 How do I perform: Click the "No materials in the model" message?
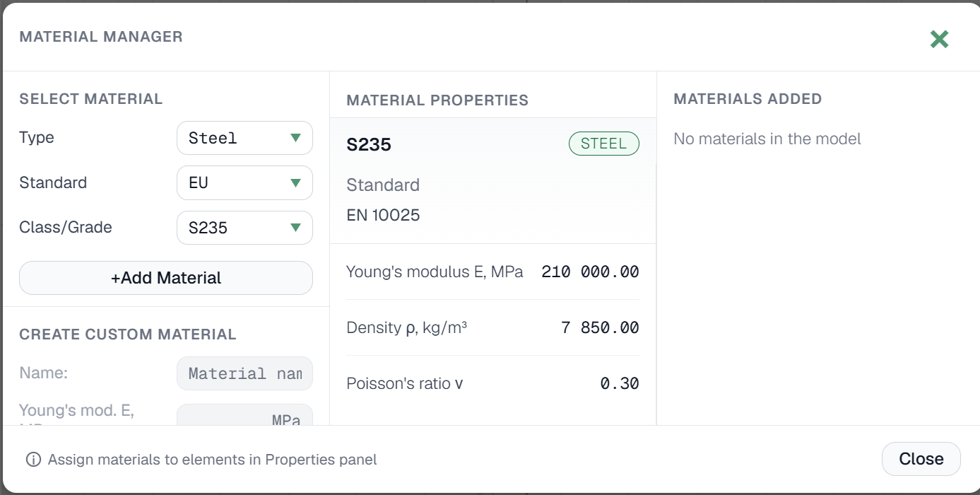point(767,139)
